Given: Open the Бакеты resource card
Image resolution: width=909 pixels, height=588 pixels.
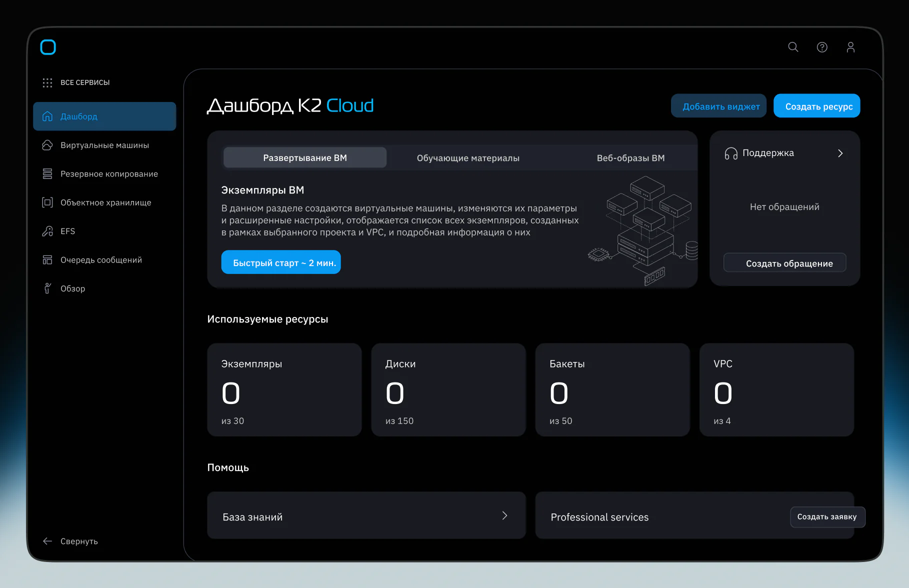Looking at the screenshot, I should pyautogui.click(x=612, y=390).
